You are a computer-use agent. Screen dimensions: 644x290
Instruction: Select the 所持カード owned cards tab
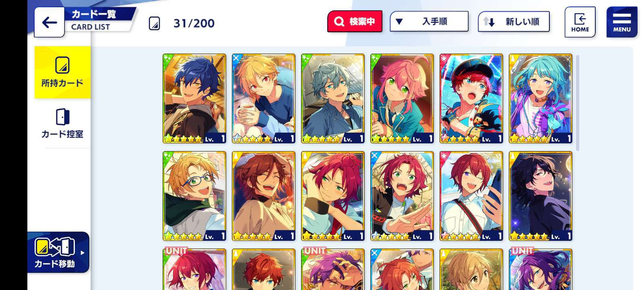pyautogui.click(x=62, y=72)
